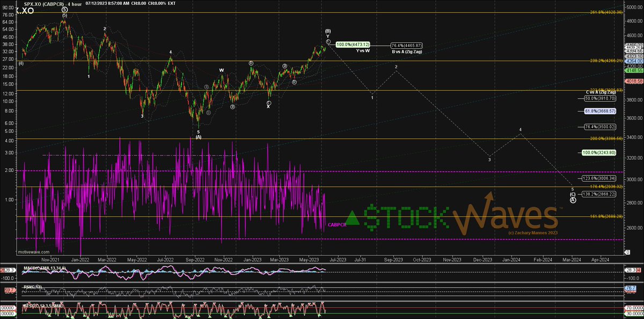The width and height of the screenshot is (644, 319).
Task: Click the RSI(C,13) indicator label
Action: click(32, 288)
